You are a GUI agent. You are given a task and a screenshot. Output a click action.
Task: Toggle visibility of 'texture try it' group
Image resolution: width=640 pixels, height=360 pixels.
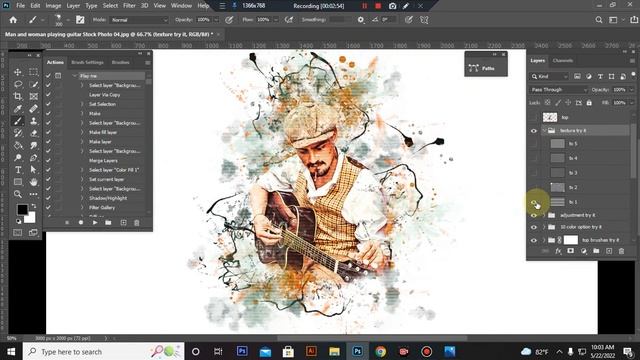tap(534, 131)
